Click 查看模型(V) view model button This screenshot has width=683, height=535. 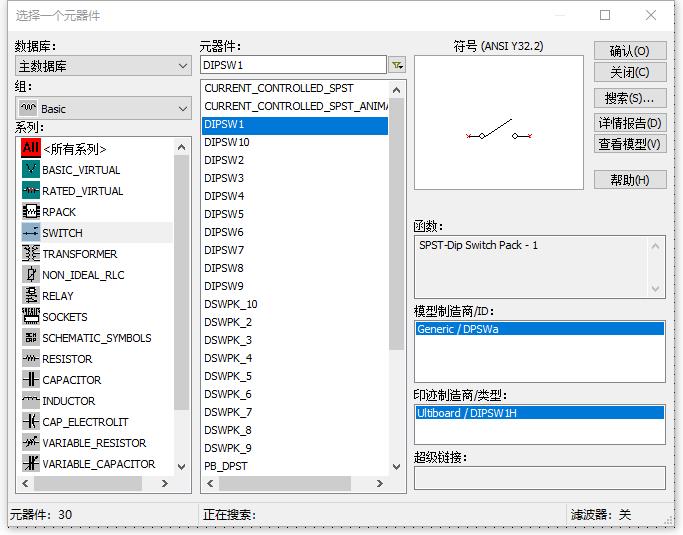coord(630,144)
